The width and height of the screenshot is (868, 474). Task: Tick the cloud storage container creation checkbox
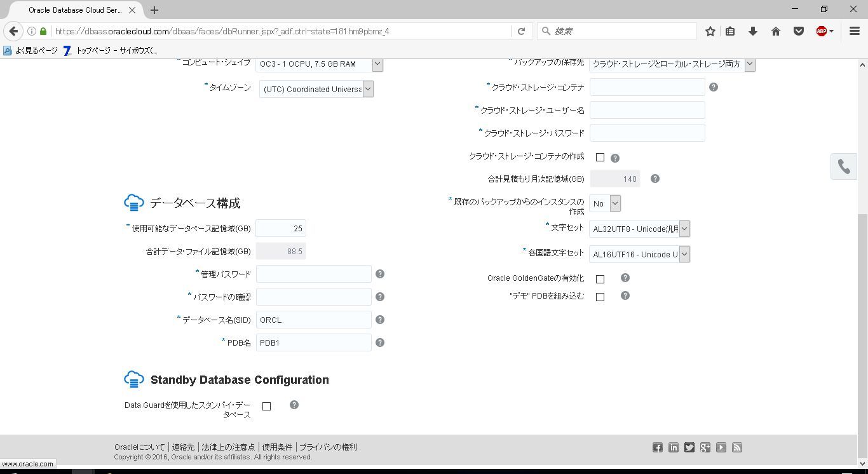coord(600,157)
